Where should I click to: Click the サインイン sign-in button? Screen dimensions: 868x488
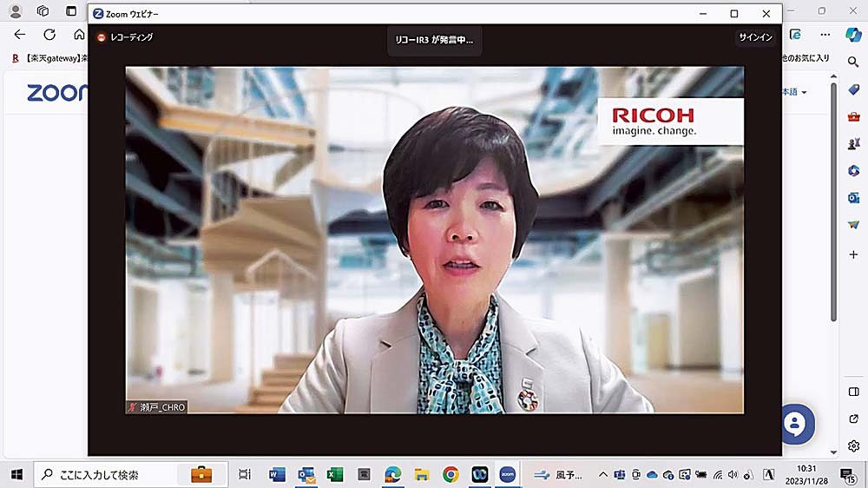[754, 37]
